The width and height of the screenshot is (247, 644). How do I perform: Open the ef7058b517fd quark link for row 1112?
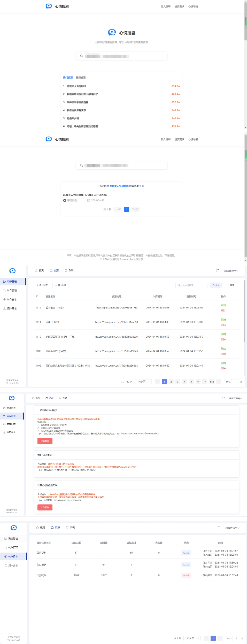click(x=116, y=308)
